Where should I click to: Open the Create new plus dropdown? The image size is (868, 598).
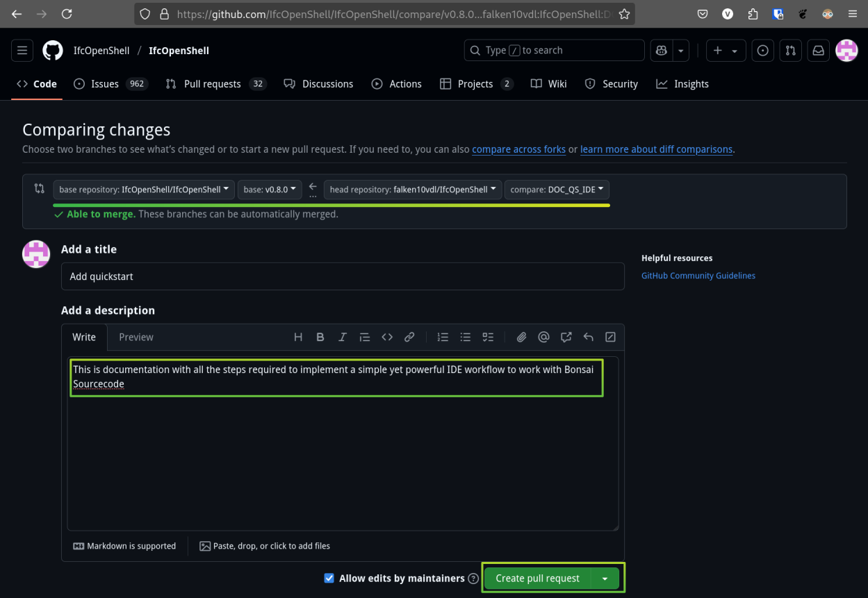click(x=726, y=51)
